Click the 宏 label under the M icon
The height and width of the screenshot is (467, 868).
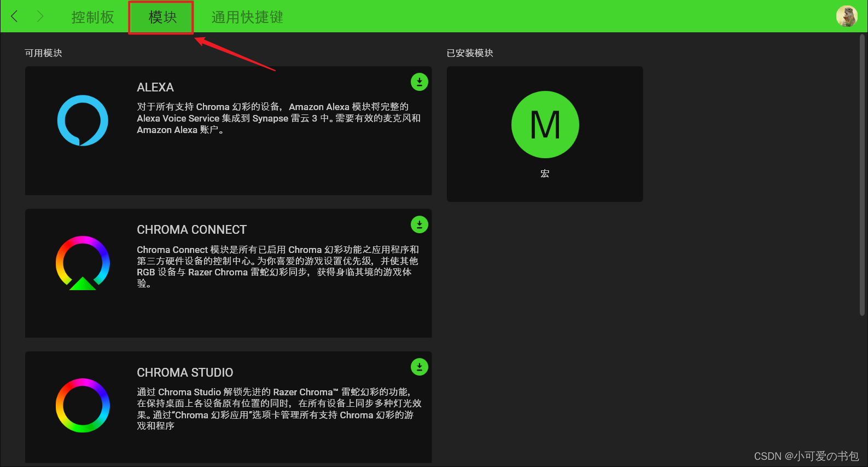coord(545,174)
